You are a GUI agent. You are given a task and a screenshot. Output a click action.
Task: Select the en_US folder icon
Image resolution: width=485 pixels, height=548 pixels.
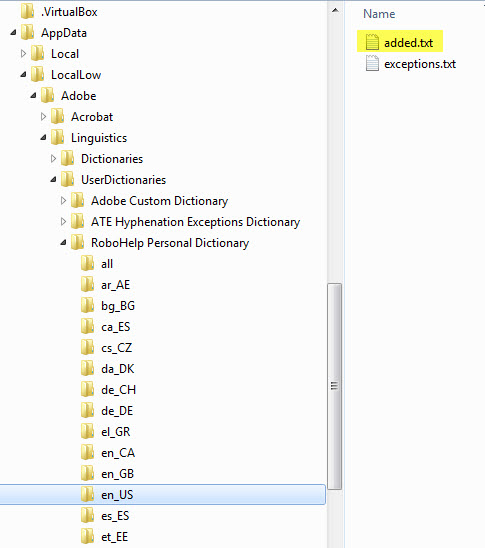click(88, 494)
